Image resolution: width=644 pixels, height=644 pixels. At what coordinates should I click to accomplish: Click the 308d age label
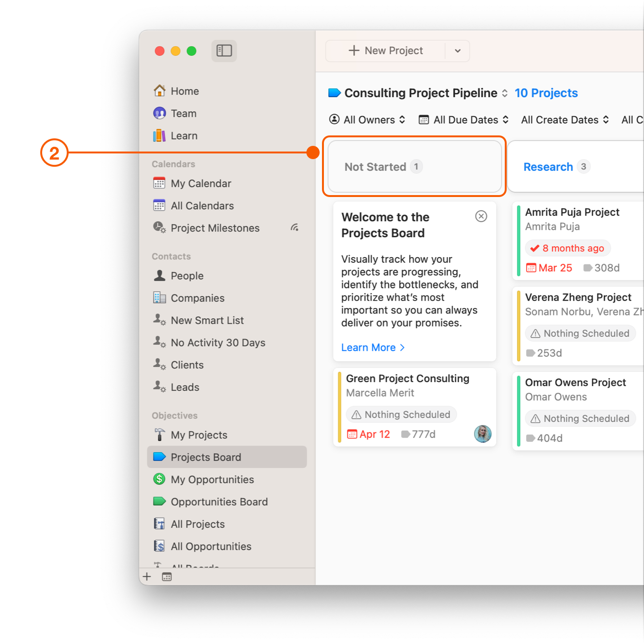tap(602, 268)
